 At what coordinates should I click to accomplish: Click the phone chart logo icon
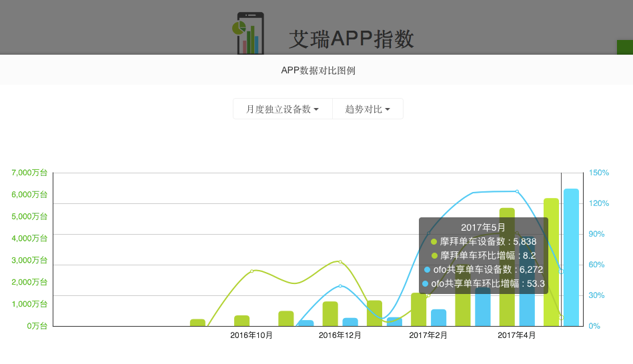(x=249, y=33)
